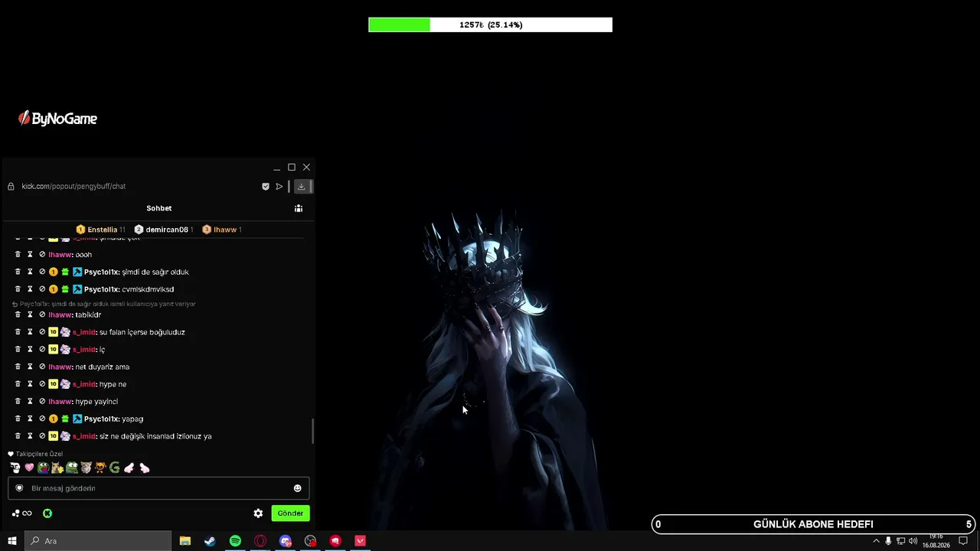Image resolution: width=980 pixels, height=551 pixels.
Task: Delete Psyc1ol1x's "şimdi de sağır olduk" message
Action: pyautogui.click(x=18, y=272)
